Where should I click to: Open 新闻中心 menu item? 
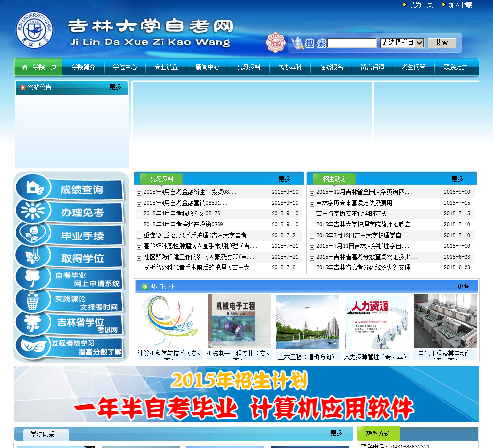[207, 67]
